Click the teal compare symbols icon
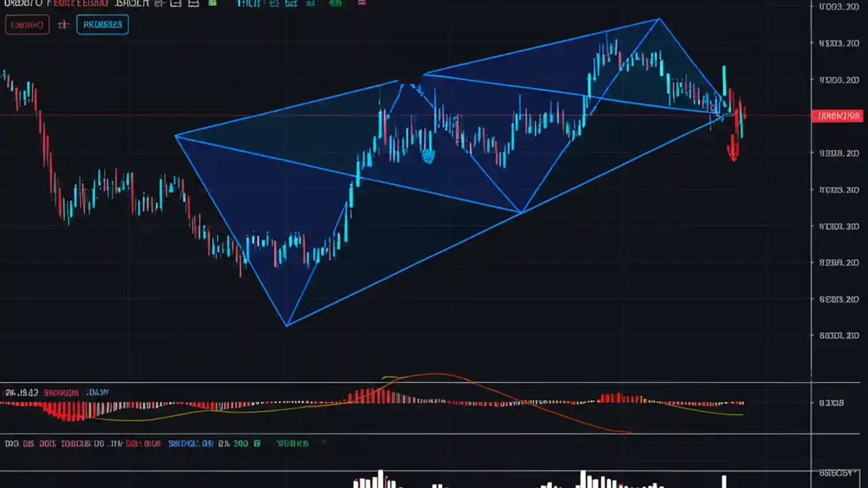 coord(290,3)
